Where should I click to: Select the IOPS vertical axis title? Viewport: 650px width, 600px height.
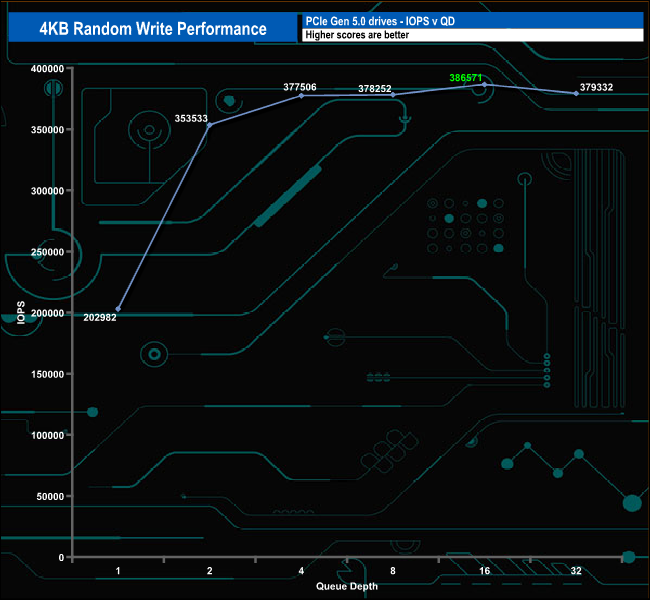pyautogui.click(x=22, y=312)
